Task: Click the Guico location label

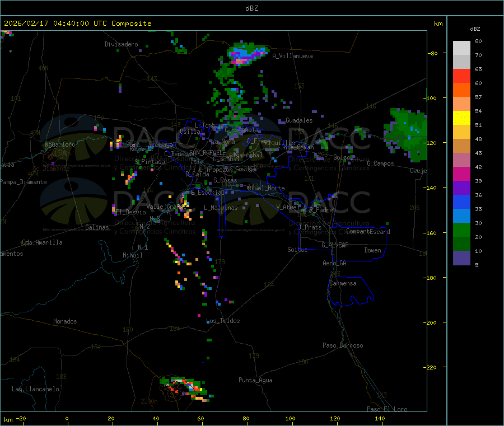Action: pyautogui.click(x=342, y=157)
